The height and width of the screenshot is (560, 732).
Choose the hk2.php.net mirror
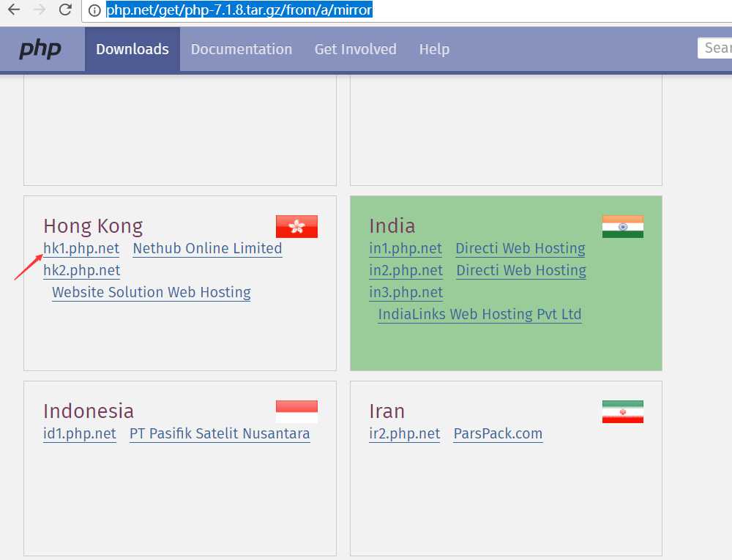tap(82, 270)
